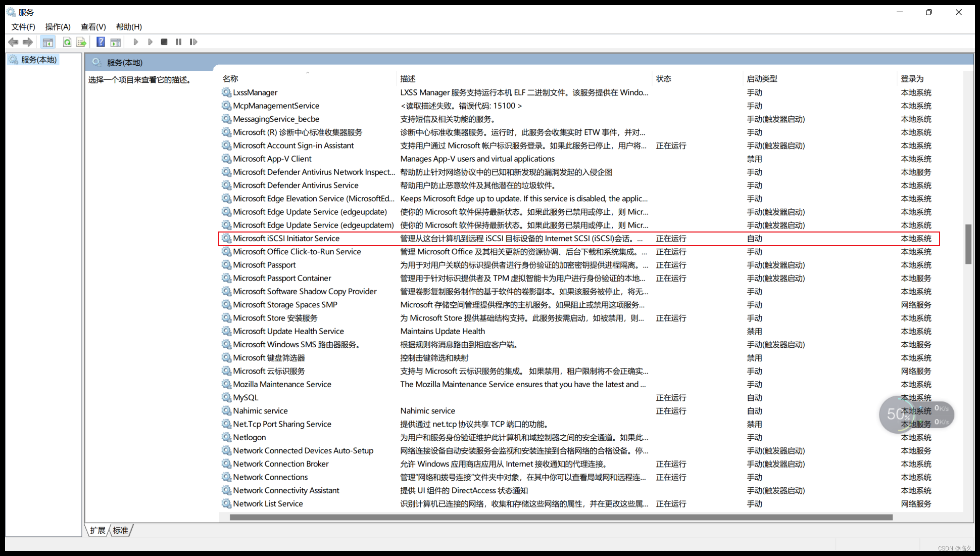Switch to the 标准 tab
980x556 pixels.
coord(121,530)
